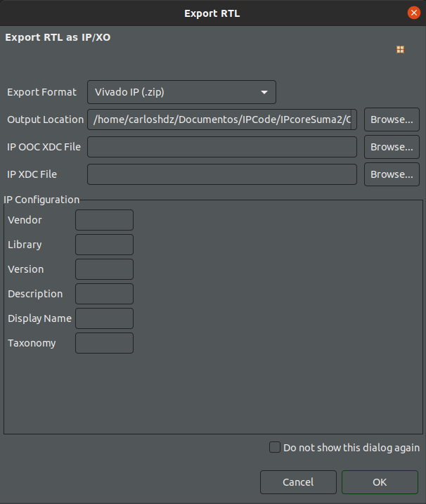Click the IP OOC XDC File field
Viewport: 426px width, 504px height.
pos(222,147)
